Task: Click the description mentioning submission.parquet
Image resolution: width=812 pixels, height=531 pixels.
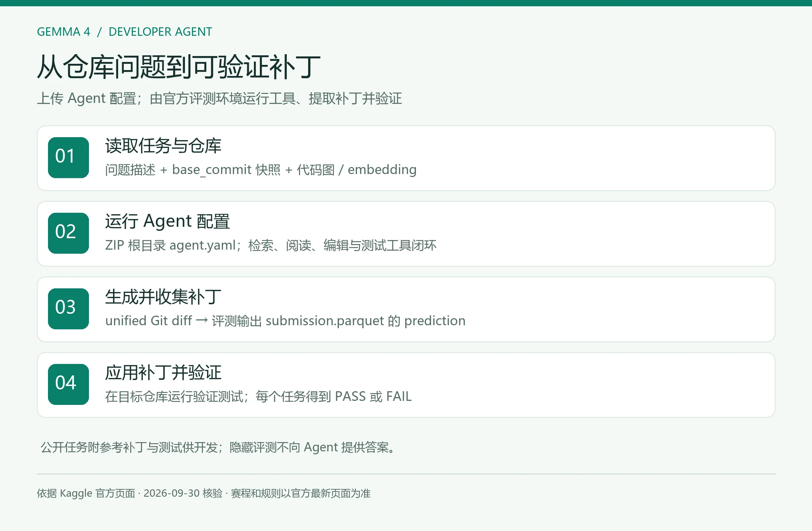Action: (x=285, y=321)
